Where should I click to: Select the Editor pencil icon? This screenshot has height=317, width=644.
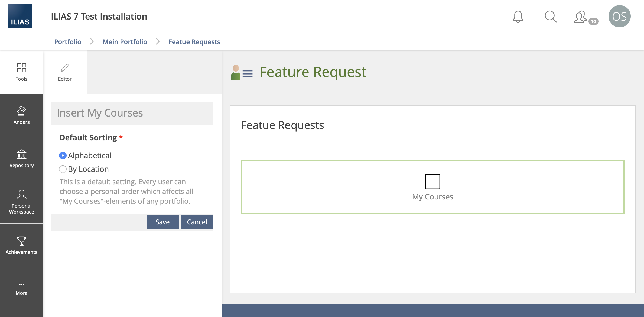pyautogui.click(x=65, y=72)
